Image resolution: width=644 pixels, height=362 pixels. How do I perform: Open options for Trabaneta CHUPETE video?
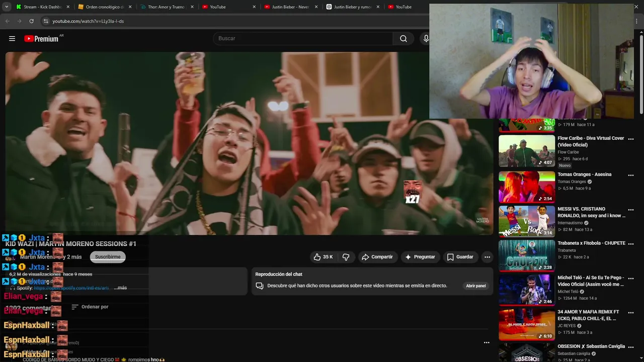tap(631, 244)
